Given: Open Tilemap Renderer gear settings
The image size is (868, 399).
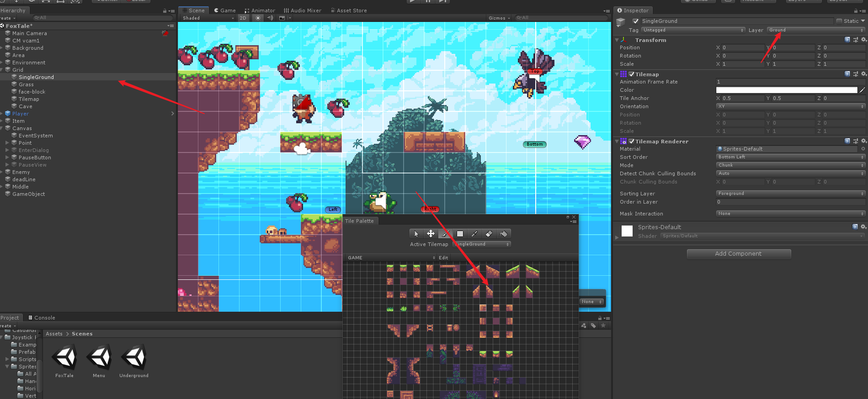Looking at the screenshot, I should [x=863, y=141].
